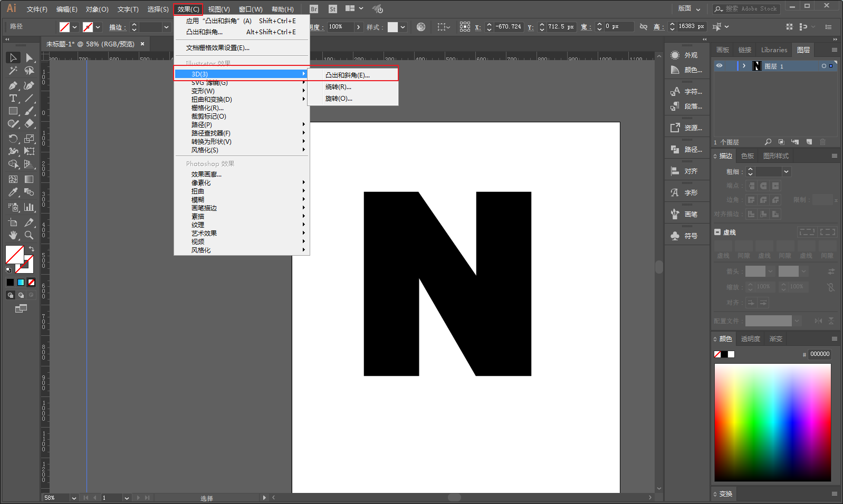Activate the Hand tool

click(x=13, y=235)
